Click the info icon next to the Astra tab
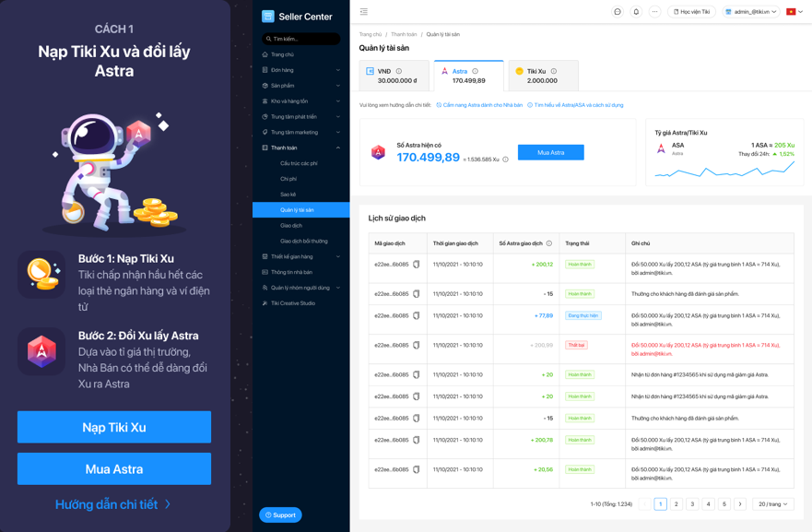The height and width of the screenshot is (532, 812). [x=475, y=71]
